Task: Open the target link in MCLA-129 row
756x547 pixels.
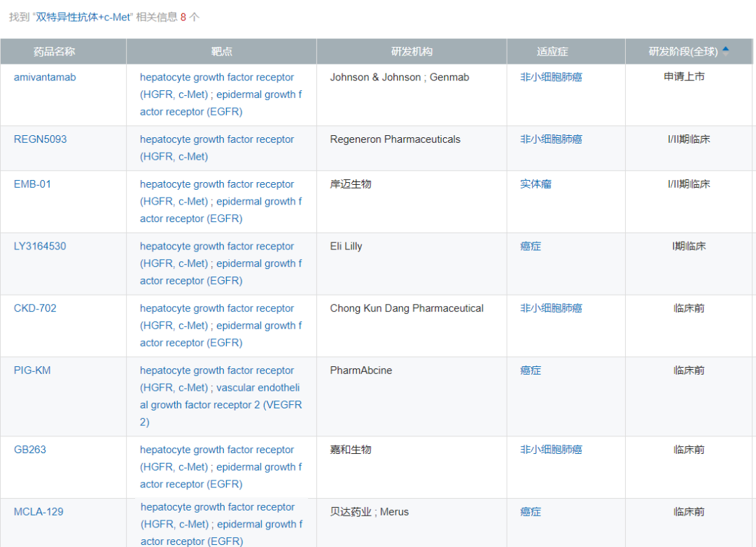Action: click(x=221, y=525)
